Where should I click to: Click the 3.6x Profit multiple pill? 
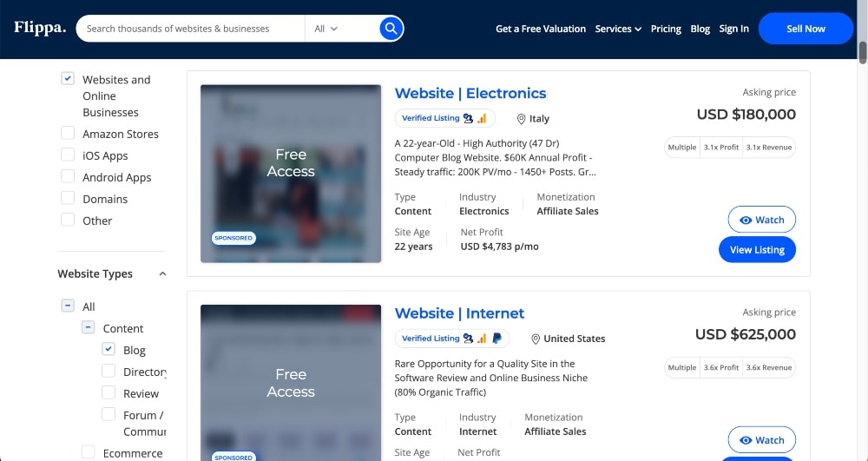pyautogui.click(x=720, y=367)
